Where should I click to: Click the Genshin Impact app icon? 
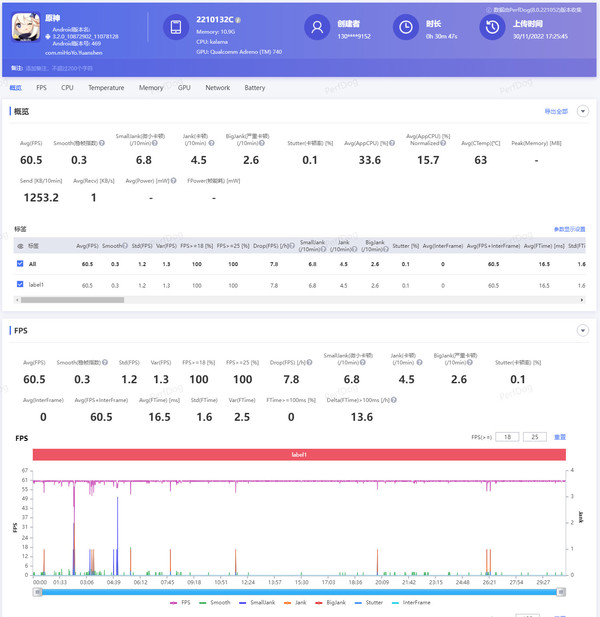point(26,27)
